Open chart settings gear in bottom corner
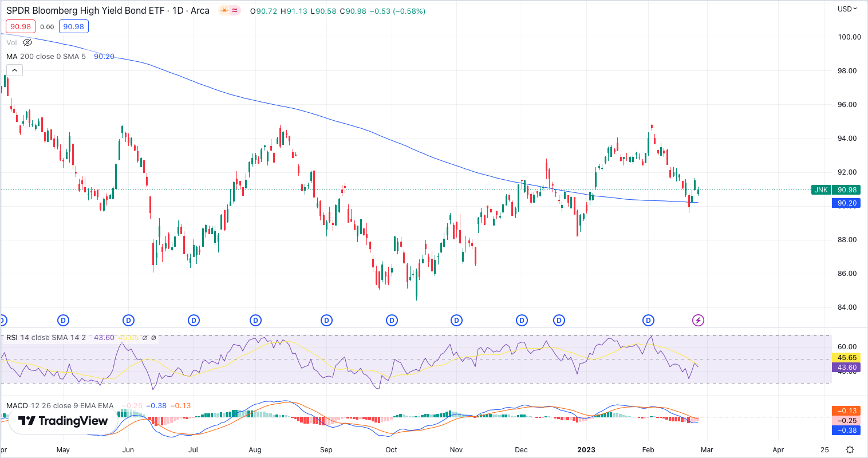This screenshot has height=458, width=868. click(x=850, y=449)
